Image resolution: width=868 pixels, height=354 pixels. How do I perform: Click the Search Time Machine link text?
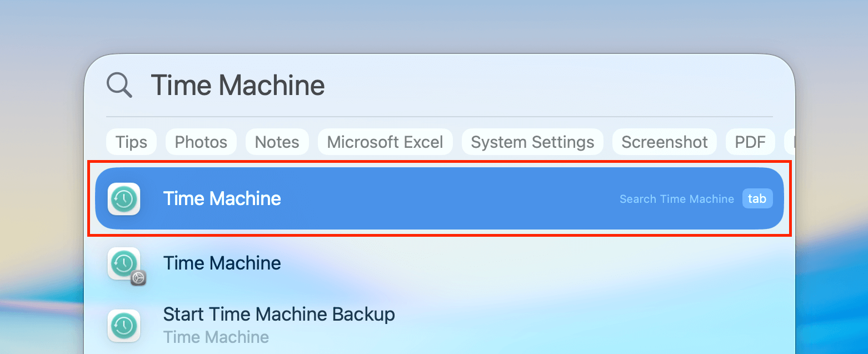676,198
